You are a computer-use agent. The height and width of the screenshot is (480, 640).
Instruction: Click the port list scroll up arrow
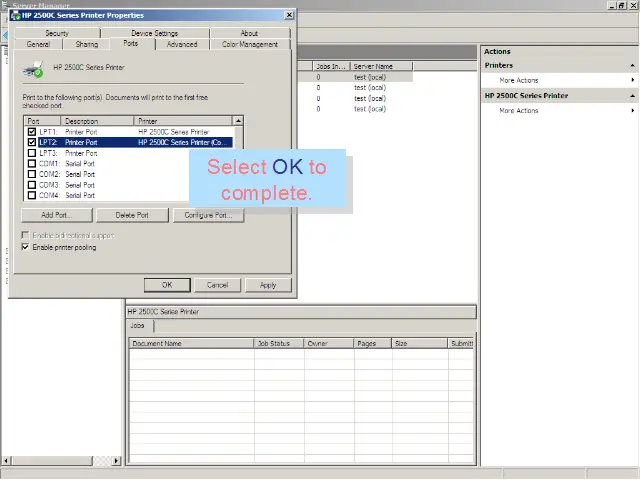238,121
